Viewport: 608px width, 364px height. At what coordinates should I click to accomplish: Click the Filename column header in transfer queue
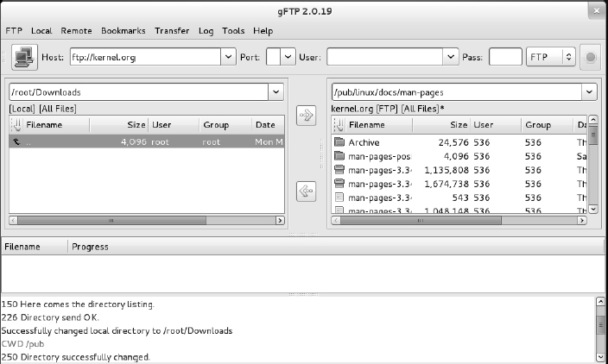click(35, 247)
